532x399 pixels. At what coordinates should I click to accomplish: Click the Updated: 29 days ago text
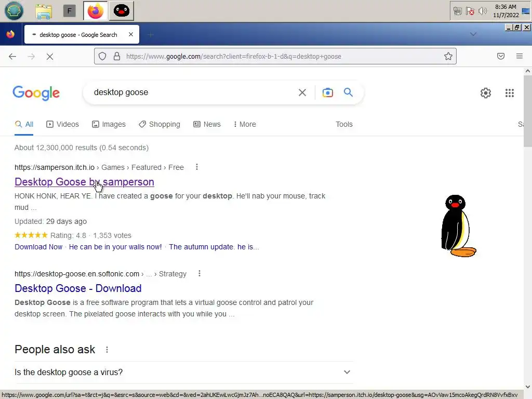pos(50,221)
